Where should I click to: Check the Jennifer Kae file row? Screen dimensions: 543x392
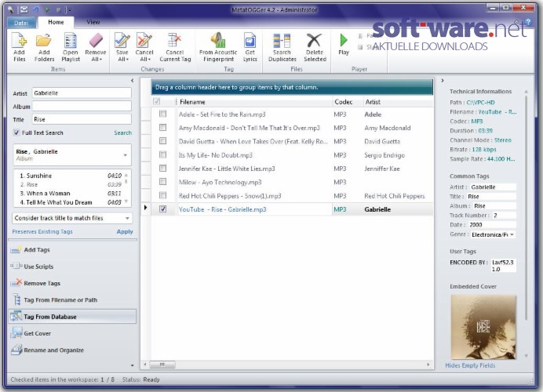[162, 168]
